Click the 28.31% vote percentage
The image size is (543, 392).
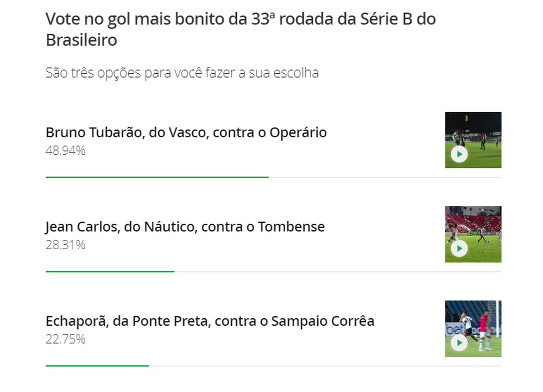[x=65, y=245]
